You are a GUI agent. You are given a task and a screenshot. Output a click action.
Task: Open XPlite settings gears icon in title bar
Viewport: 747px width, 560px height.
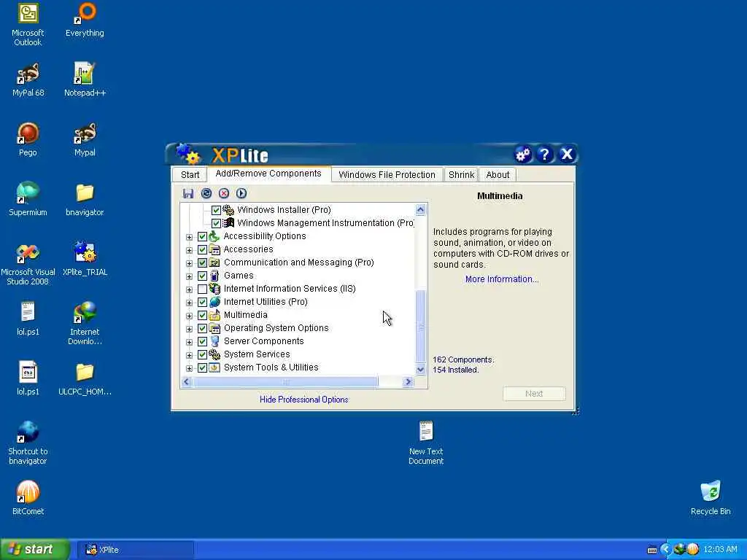[522, 155]
